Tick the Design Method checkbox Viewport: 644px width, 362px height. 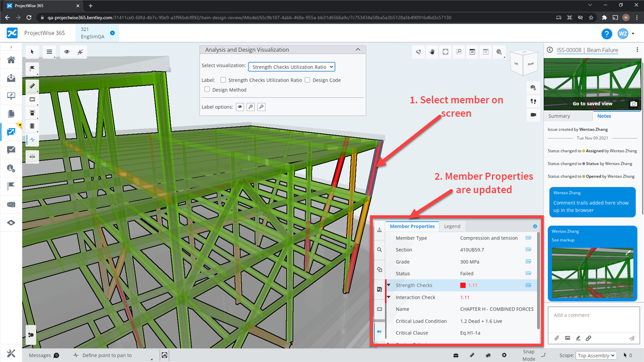(x=207, y=90)
